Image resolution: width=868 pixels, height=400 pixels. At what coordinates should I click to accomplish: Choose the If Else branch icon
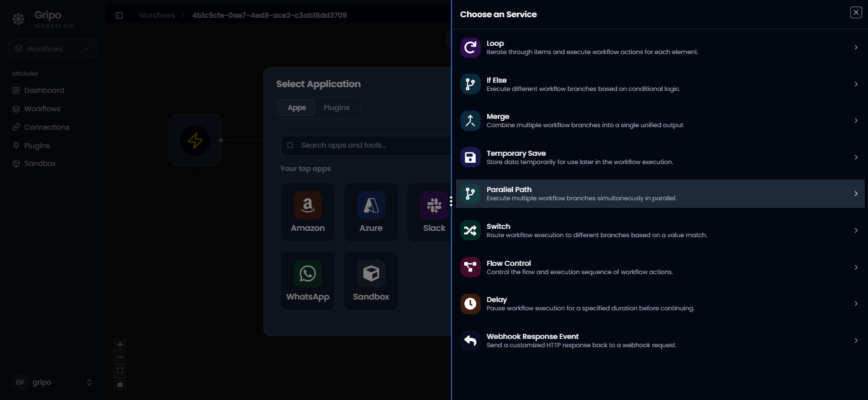pos(471,84)
